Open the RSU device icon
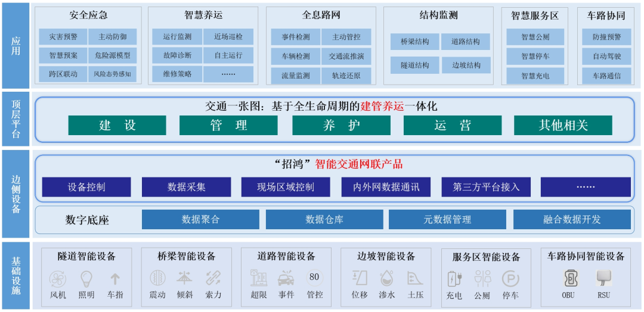 [603, 278]
